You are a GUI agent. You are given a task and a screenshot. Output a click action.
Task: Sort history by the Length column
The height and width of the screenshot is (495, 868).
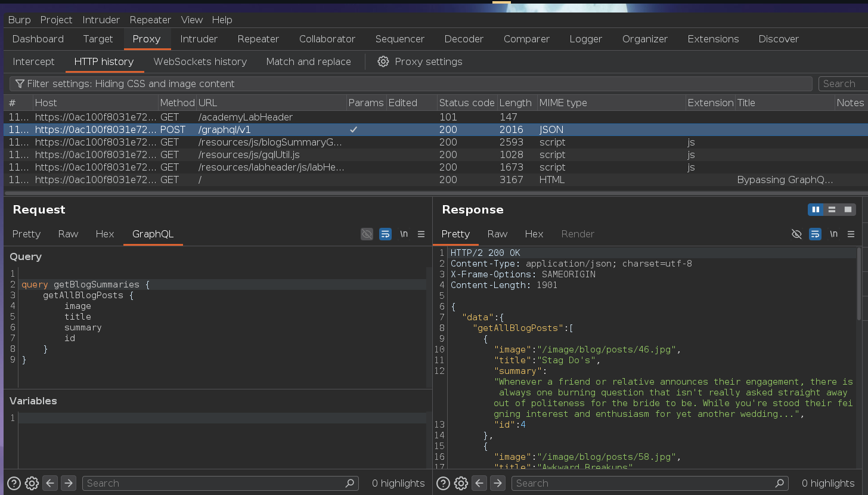[x=517, y=103]
